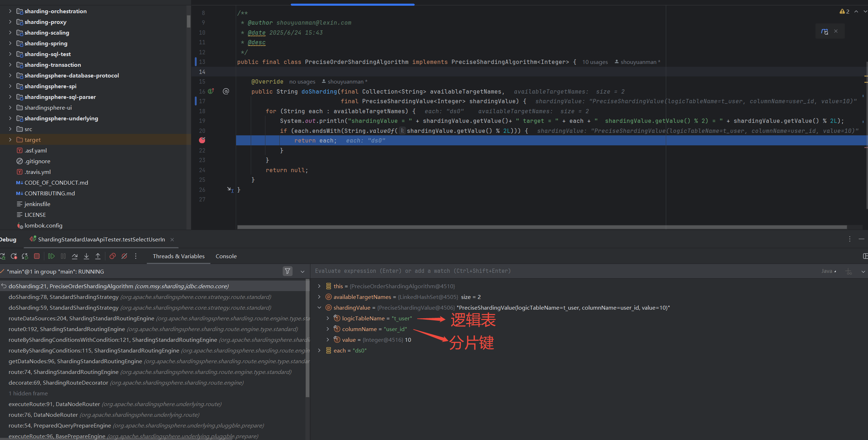Screen dimensions: 868x440
Task: Stop the debug session with red square
Action: tap(36, 256)
